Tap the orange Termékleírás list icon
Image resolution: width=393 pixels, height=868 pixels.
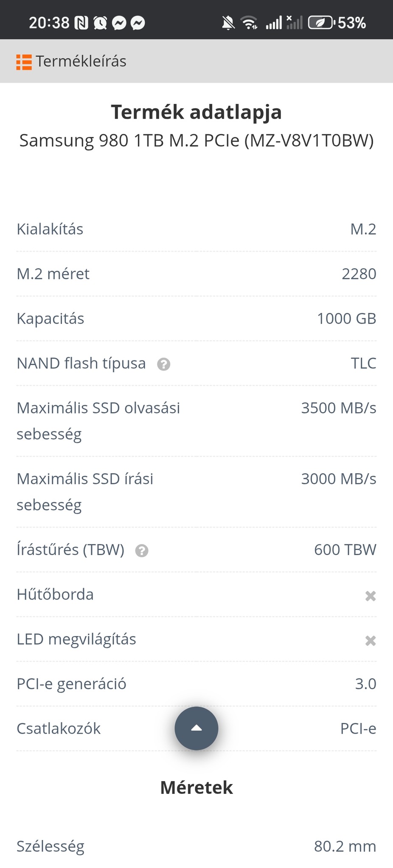pos(24,62)
